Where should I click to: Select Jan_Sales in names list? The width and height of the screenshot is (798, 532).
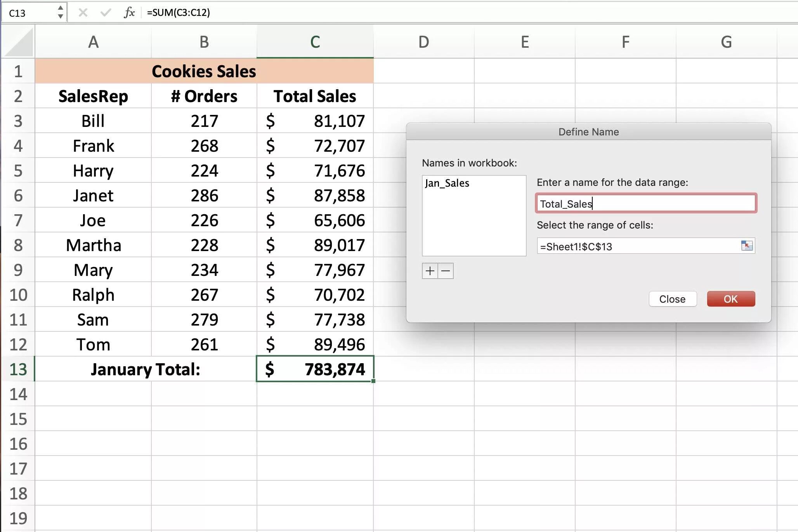(x=447, y=183)
